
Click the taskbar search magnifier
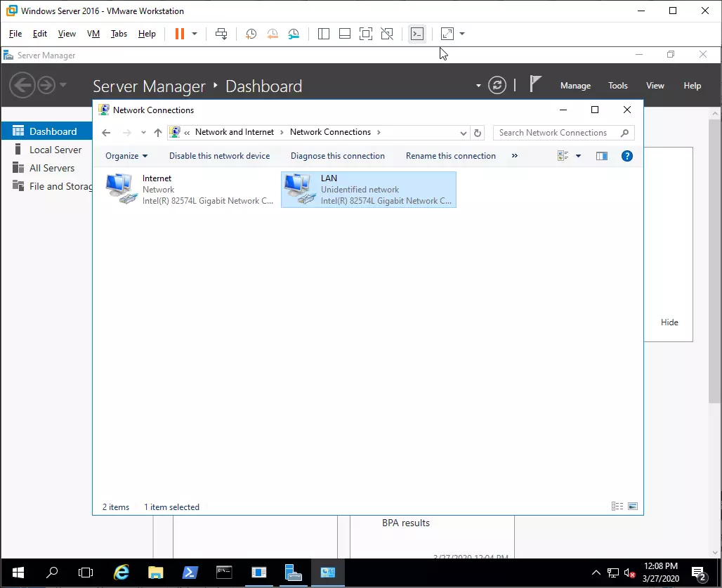pyautogui.click(x=52, y=573)
